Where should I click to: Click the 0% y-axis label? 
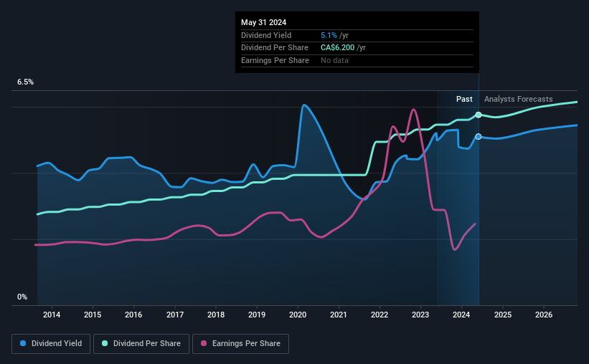point(22,297)
